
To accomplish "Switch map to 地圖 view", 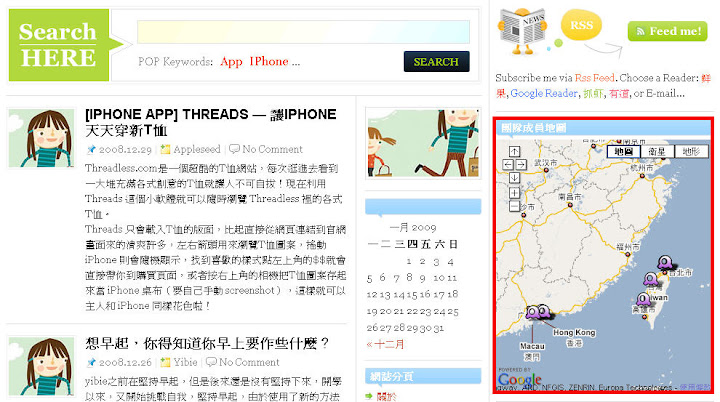I will (x=624, y=151).
